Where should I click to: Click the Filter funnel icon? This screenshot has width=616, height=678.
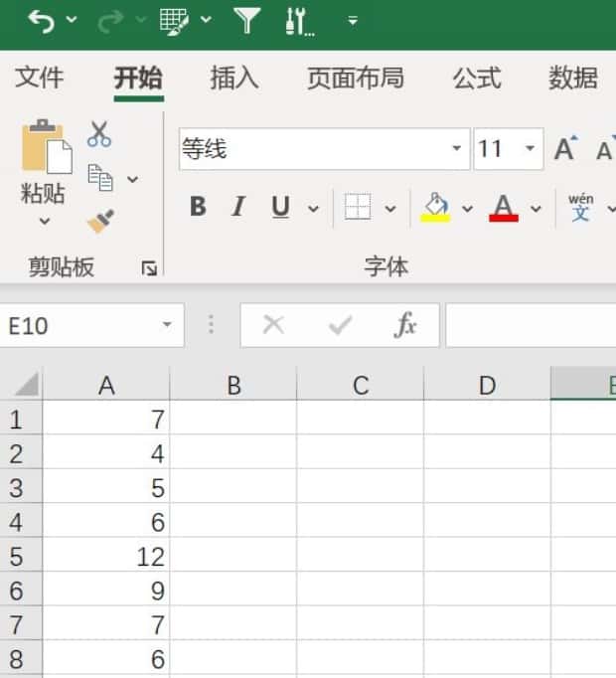click(x=246, y=19)
